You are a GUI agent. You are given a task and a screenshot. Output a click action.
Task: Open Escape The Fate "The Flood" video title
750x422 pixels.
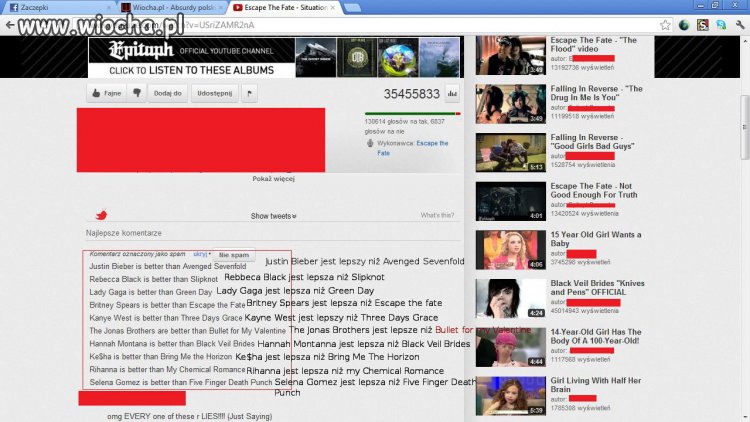click(x=594, y=44)
